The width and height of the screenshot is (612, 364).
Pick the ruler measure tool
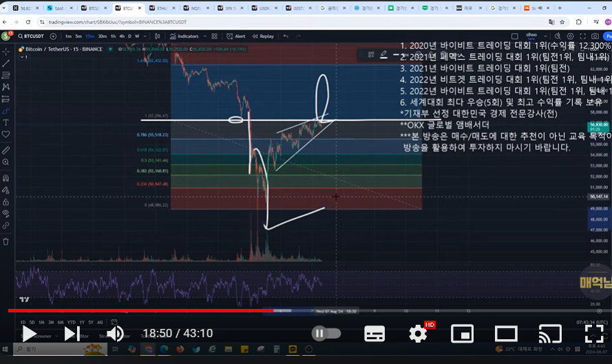6,150
